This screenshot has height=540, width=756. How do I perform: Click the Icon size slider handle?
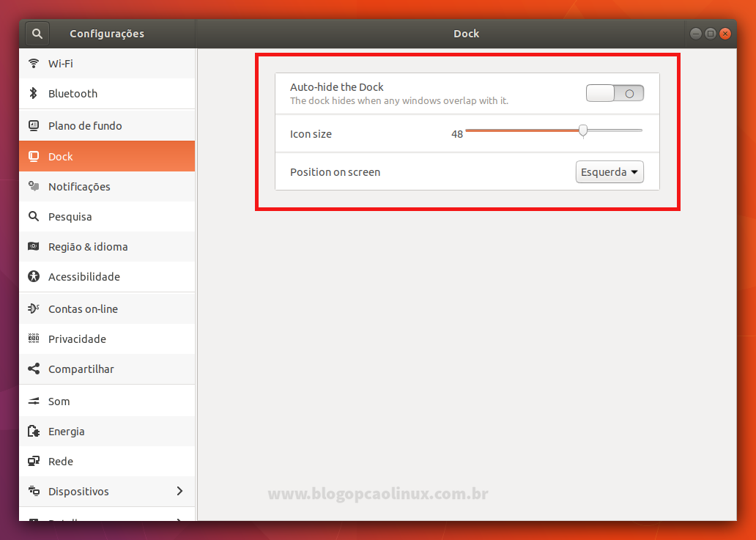tap(583, 130)
